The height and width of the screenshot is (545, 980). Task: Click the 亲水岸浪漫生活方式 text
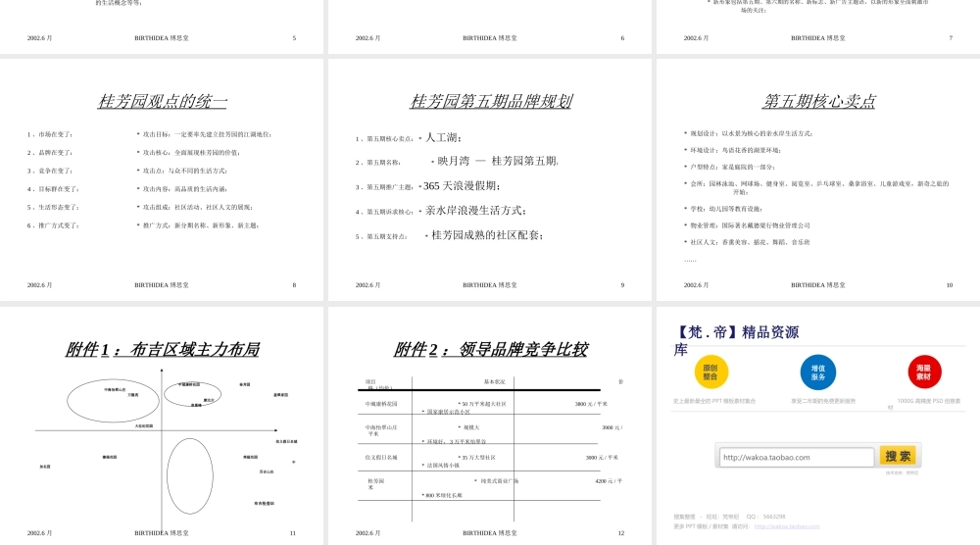coord(475,211)
